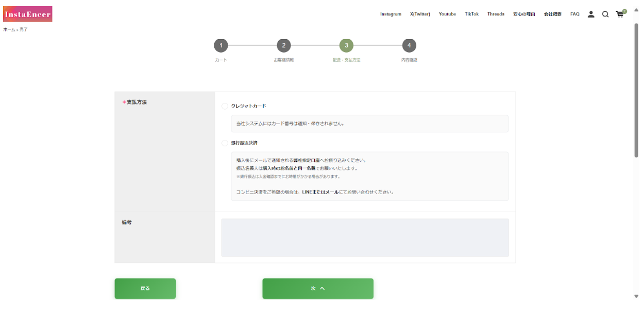644x313 pixels.
Task: Select the 銀行振込決済 payment radio button
Action: pos(225,143)
